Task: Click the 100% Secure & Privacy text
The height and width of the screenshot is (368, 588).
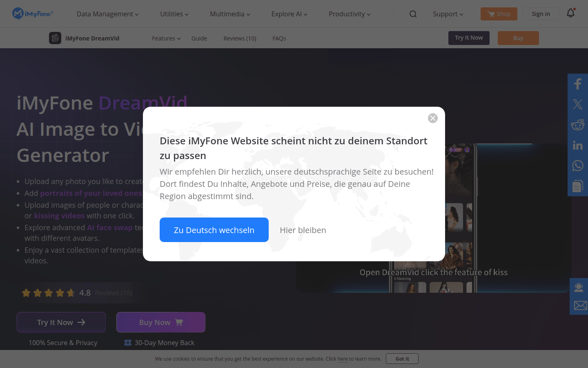Action: coord(63,343)
